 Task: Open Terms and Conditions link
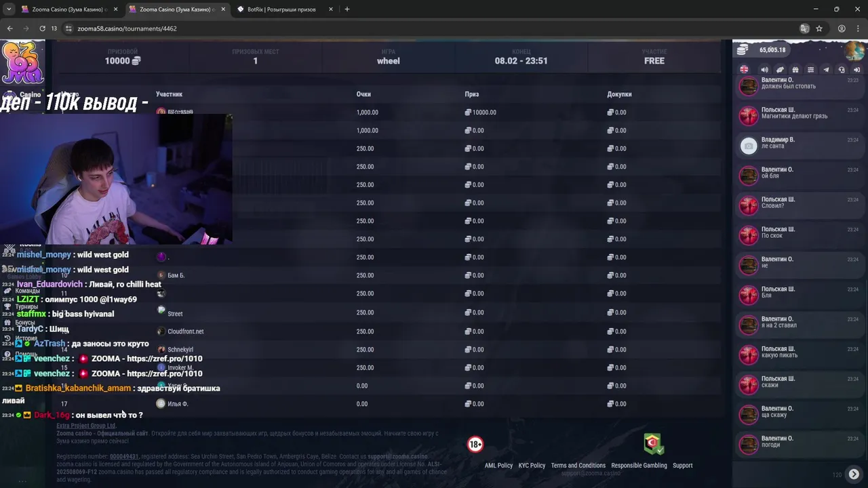[x=578, y=466]
